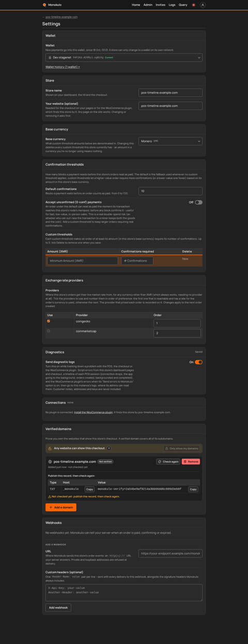Screen dimensions: 248x644
Task: Copy the monokulo-verify TXT value
Action: pos(193,489)
